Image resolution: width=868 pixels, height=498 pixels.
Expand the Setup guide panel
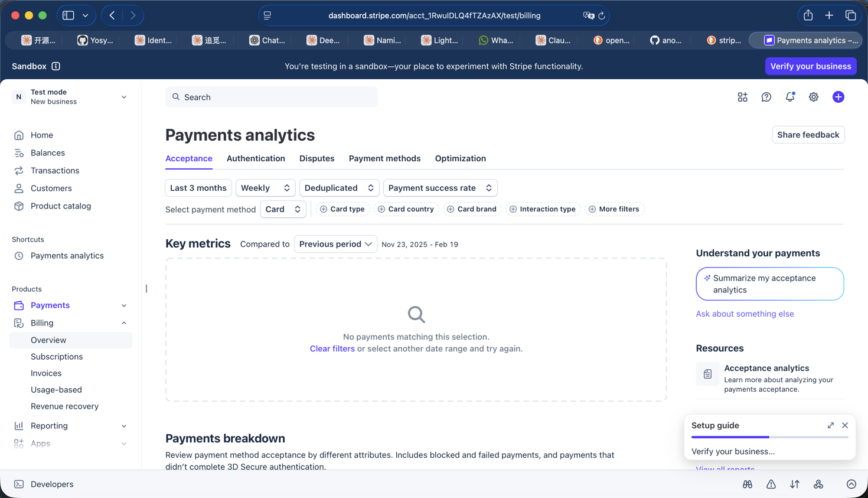click(831, 425)
